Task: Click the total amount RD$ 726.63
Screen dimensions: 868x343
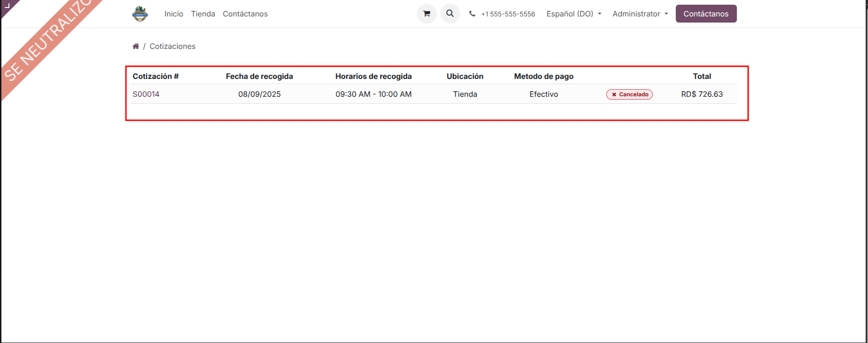Action: click(x=702, y=94)
